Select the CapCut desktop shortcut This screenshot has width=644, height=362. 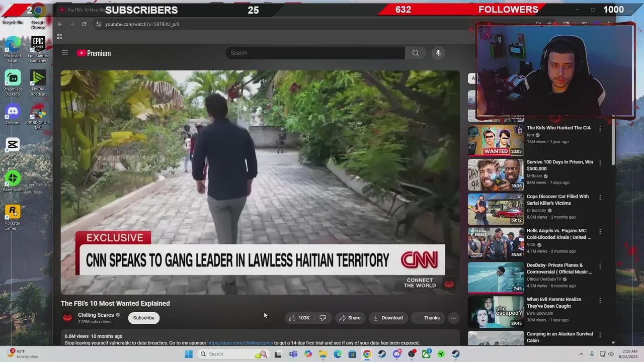point(13,148)
